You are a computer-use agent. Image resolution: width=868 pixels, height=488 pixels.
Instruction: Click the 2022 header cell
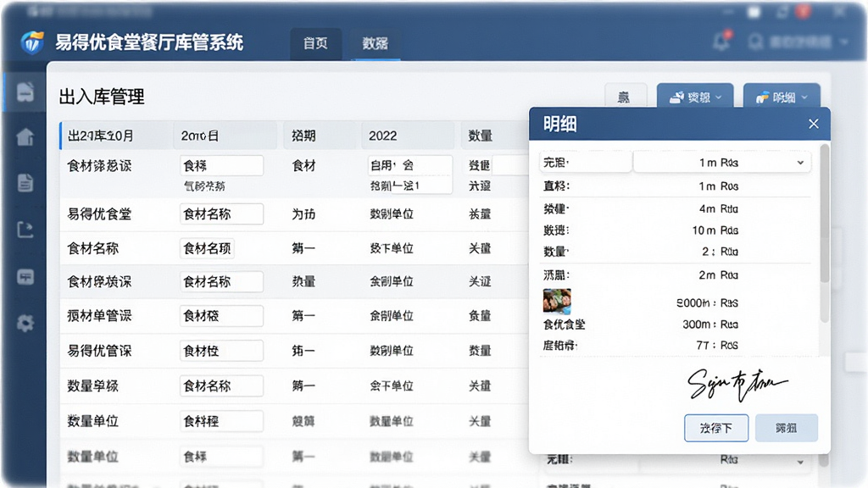(x=408, y=136)
